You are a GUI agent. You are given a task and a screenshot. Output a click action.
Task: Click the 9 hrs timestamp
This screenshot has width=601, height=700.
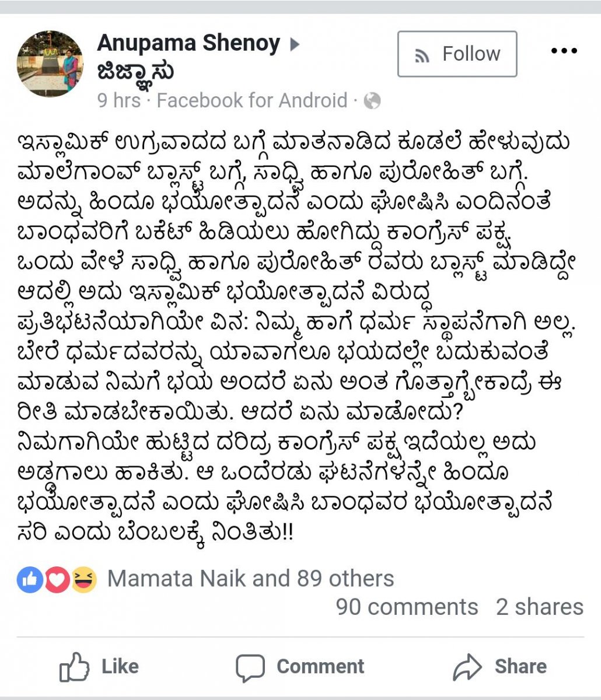click(119, 101)
